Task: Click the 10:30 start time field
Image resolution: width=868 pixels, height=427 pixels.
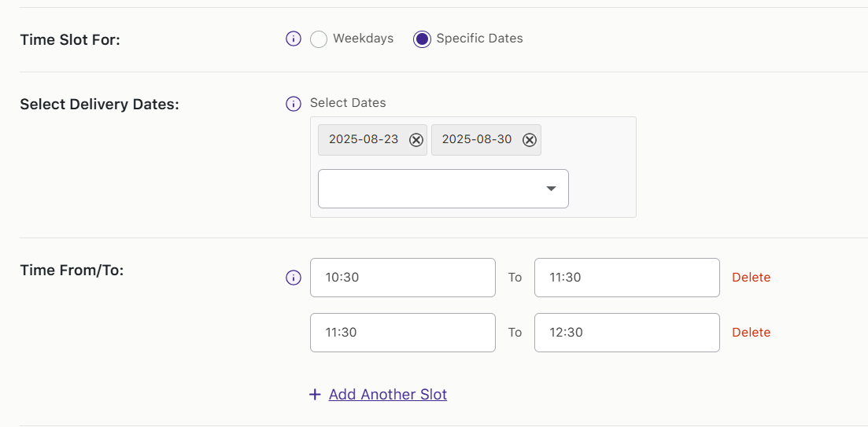Action: coord(403,278)
